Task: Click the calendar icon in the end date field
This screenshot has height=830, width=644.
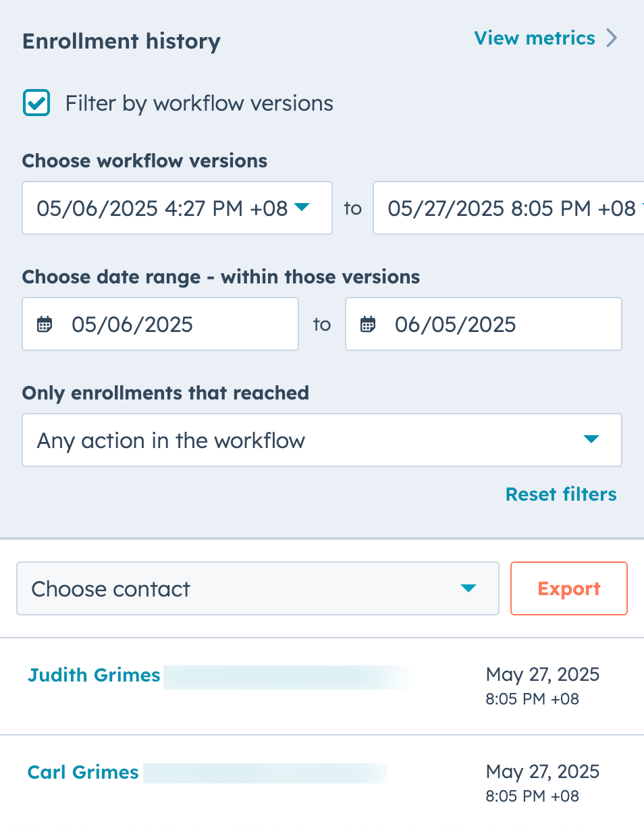Action: pos(367,324)
